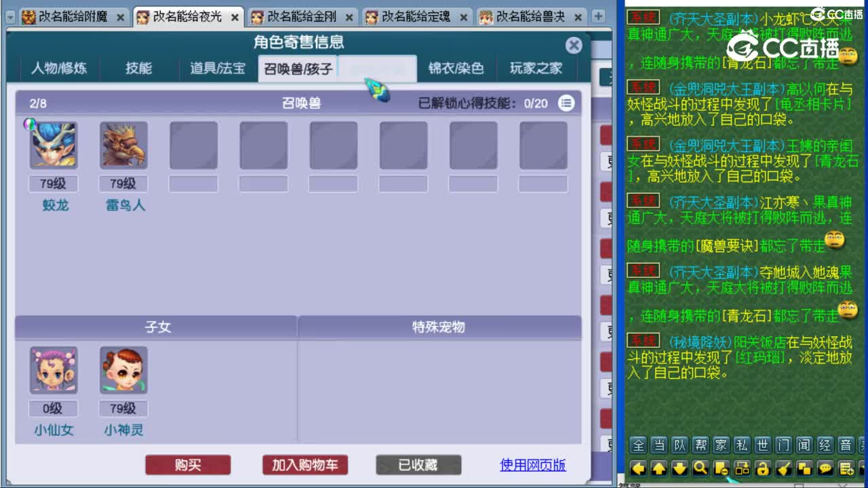Click the chat up-arrow icon

pos(659,468)
